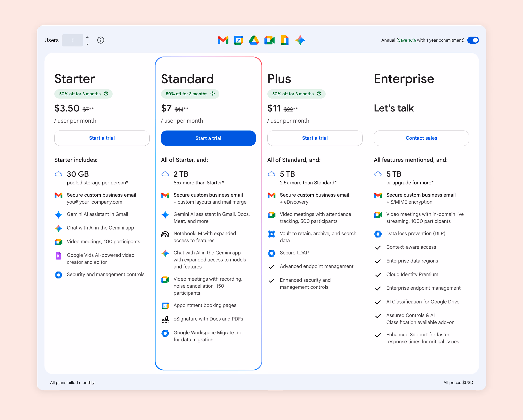Click the Plus plan heading
Image resolution: width=523 pixels, height=420 pixels.
[279, 79]
